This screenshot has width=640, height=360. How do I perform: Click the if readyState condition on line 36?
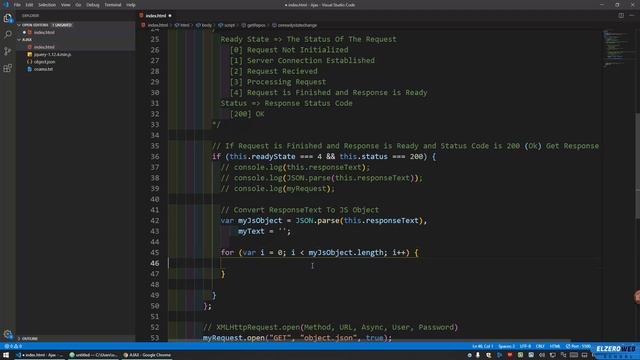coord(324,156)
